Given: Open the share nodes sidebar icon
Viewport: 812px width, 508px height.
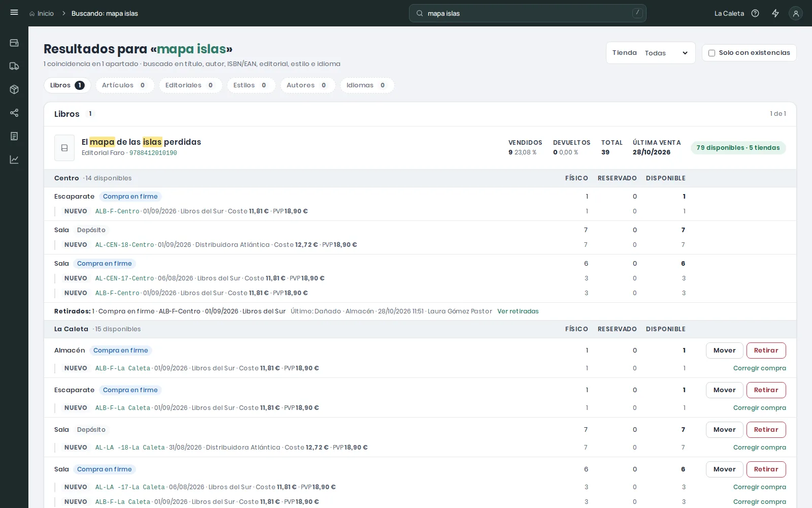Looking at the screenshot, I should coord(14,113).
